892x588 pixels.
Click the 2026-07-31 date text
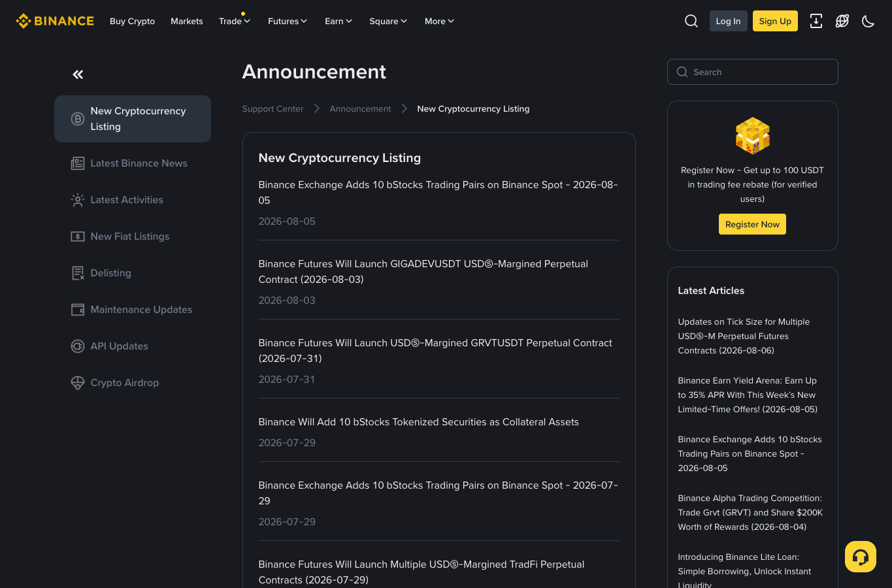287,380
